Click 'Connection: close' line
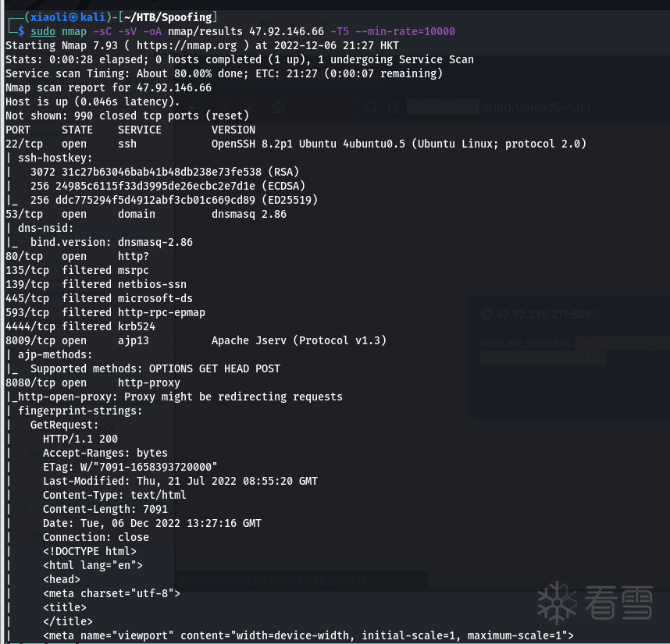Viewport: 670px width, 644px height. 96,537
